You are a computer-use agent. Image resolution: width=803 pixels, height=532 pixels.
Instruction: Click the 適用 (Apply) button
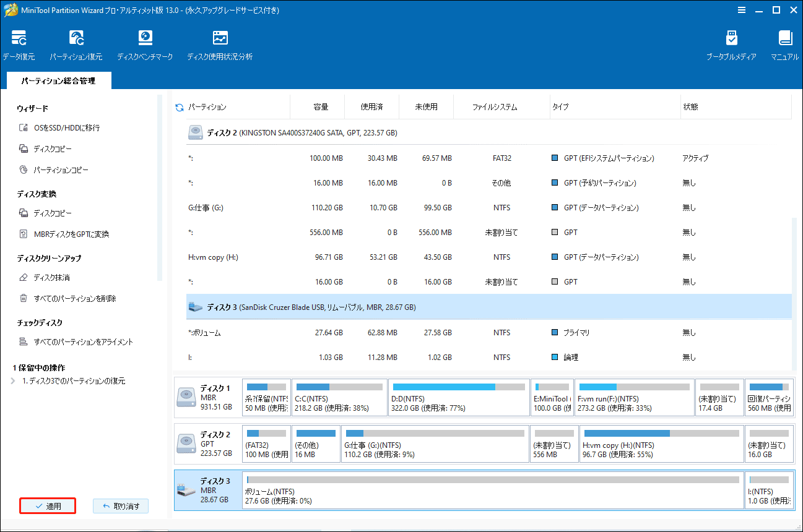[x=48, y=506]
